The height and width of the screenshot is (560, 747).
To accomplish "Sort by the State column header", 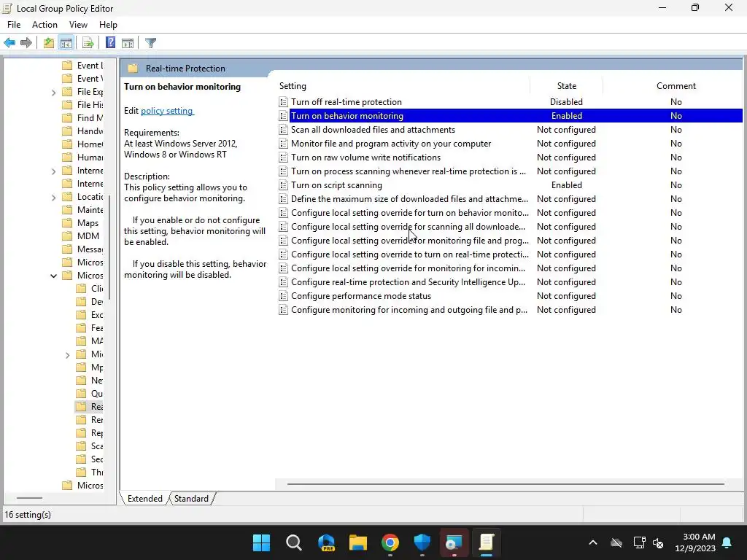I will pos(566,86).
